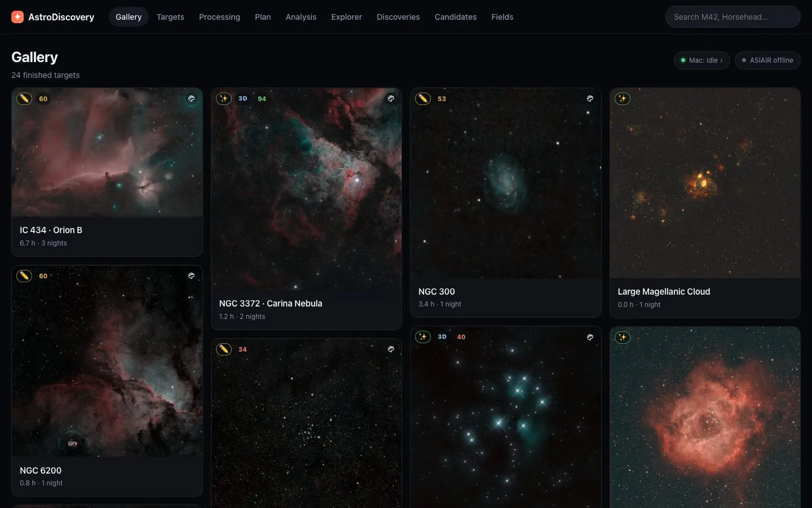Expand the Mac: idle status pill

tap(702, 60)
